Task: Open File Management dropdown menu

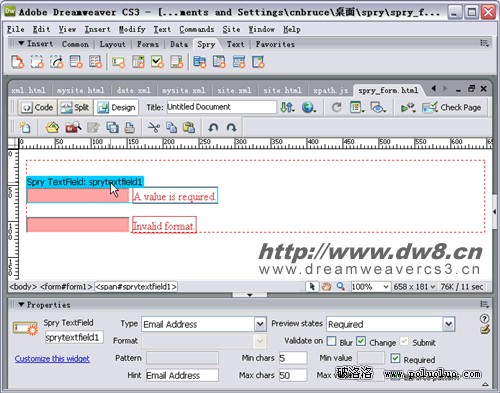Action: pyautogui.click(x=287, y=107)
